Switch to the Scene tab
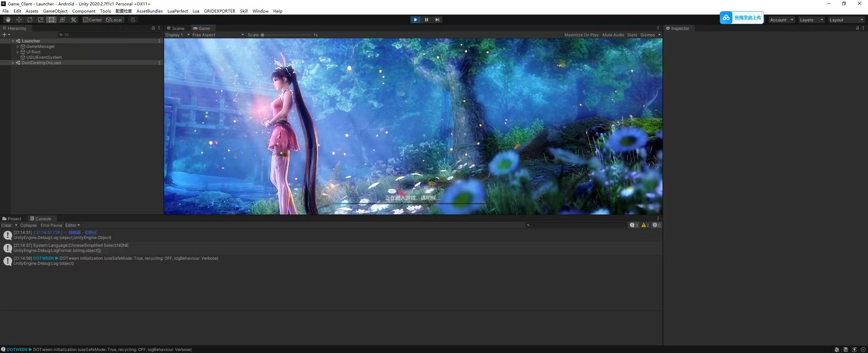 176,29
